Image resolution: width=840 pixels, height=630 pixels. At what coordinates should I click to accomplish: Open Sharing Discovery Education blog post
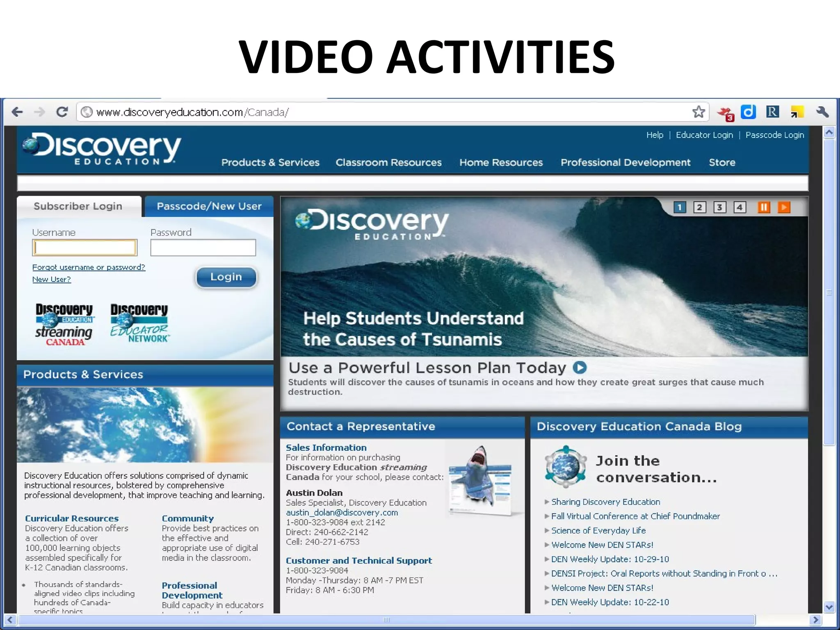pos(605,502)
